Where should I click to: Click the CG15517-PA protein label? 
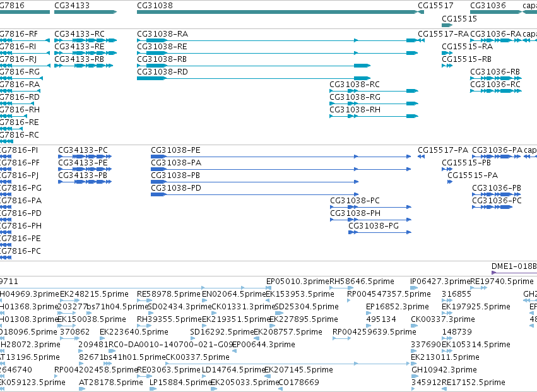coord(443,150)
